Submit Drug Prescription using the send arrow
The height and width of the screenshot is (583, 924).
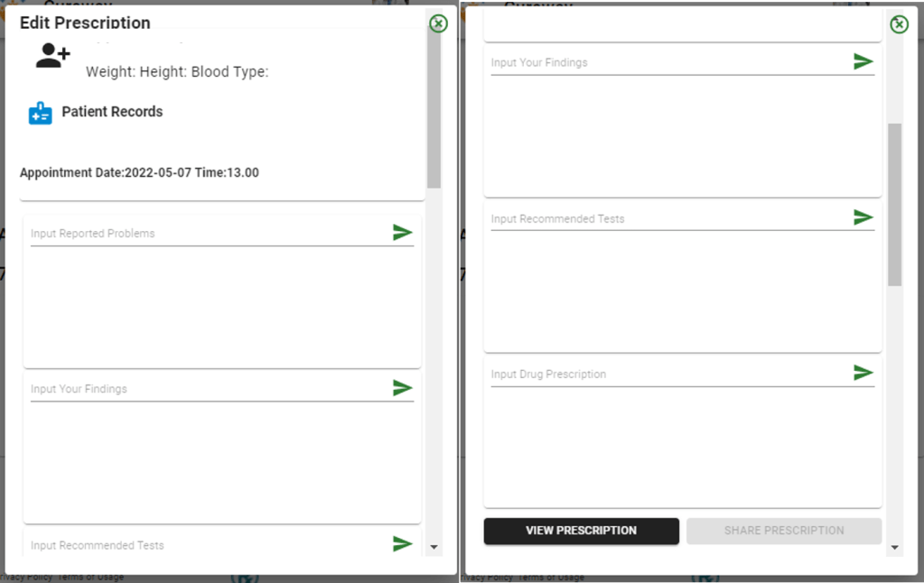click(863, 373)
